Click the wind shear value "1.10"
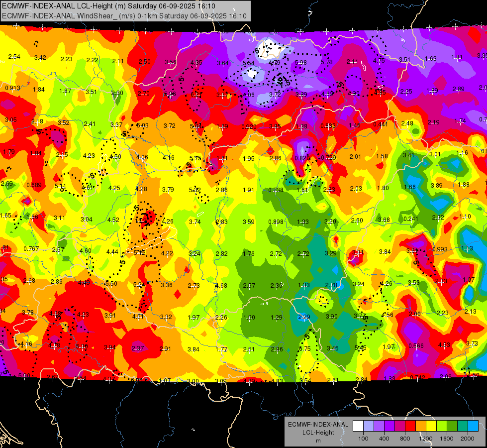Screen dimensions: 487x448 [465, 217]
